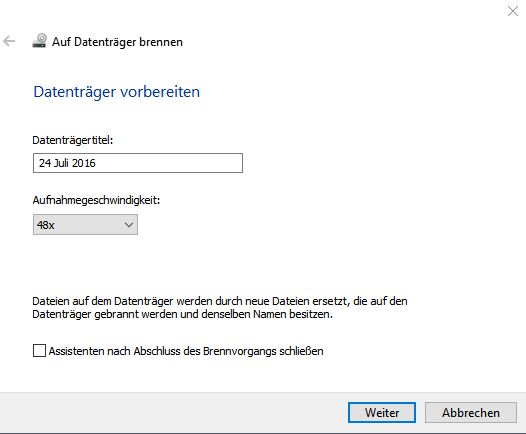Viewport: 526px width, 434px height.
Task: Click the 'Datenträgertitel:' label
Action: [73, 140]
